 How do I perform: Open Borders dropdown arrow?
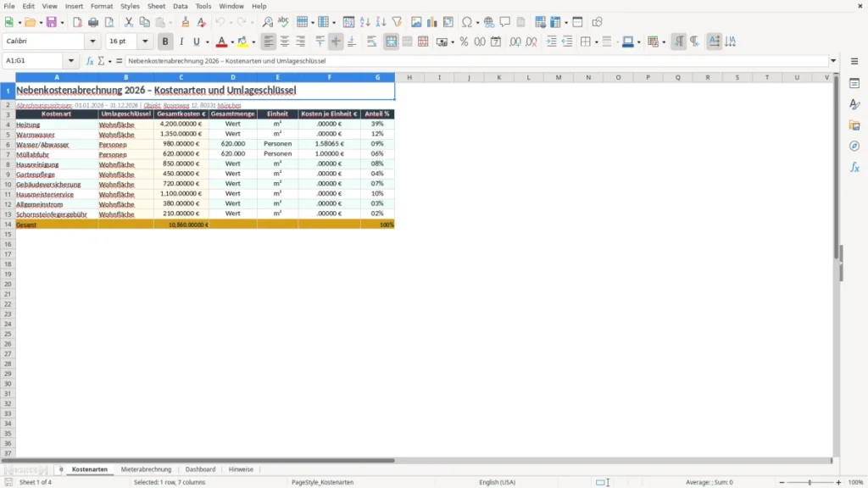596,42
